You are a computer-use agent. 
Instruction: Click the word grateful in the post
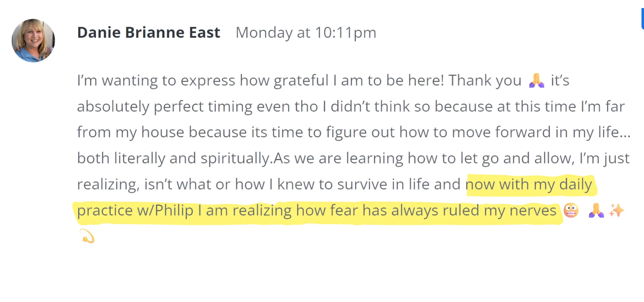point(301,81)
